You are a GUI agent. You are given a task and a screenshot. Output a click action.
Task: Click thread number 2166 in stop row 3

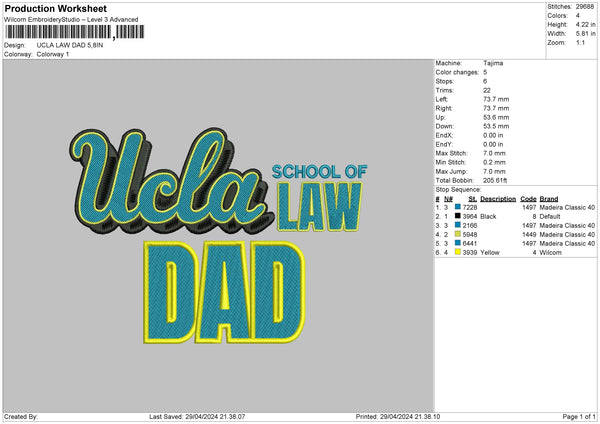click(470, 225)
